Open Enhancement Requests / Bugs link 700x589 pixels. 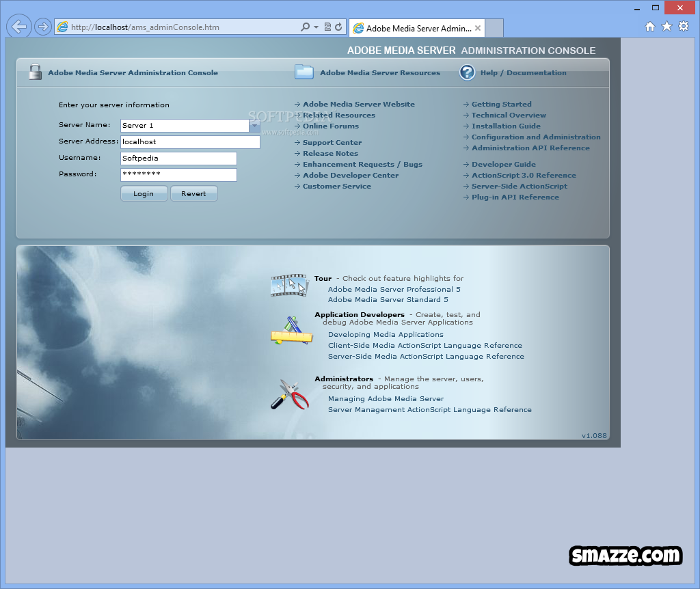tap(362, 164)
